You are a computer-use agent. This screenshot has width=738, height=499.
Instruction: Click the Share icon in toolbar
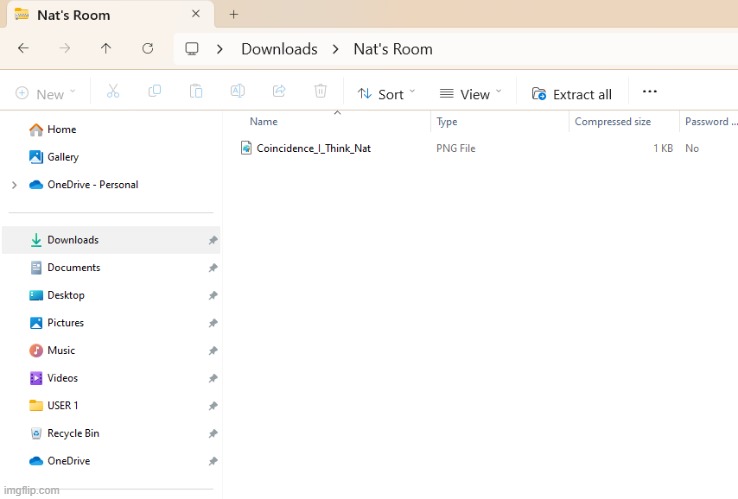pyautogui.click(x=279, y=91)
